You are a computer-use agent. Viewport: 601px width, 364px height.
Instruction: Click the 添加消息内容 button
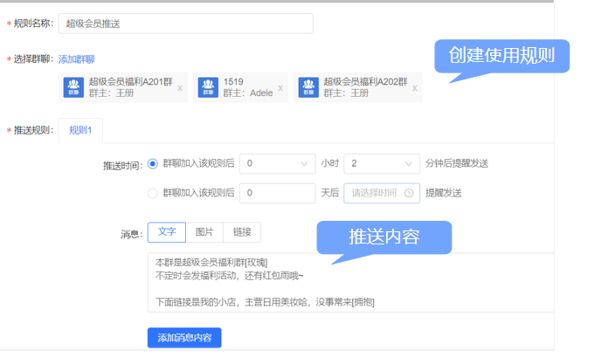tap(183, 337)
